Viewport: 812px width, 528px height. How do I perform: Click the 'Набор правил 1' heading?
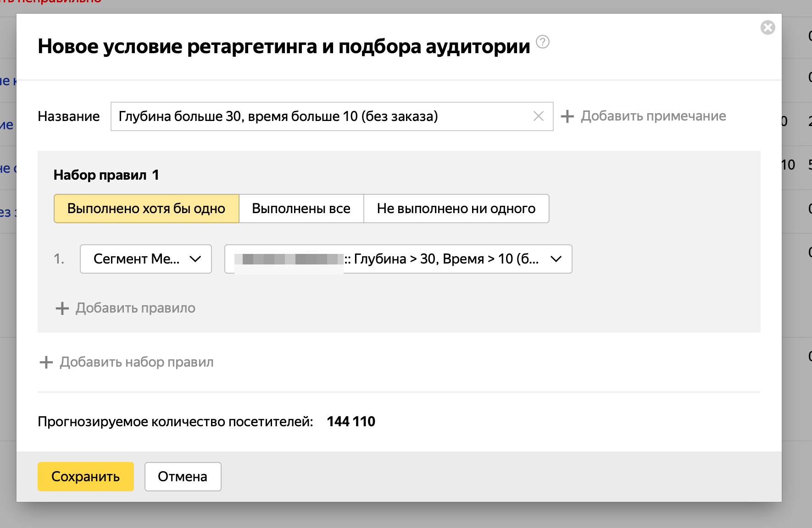tap(106, 175)
